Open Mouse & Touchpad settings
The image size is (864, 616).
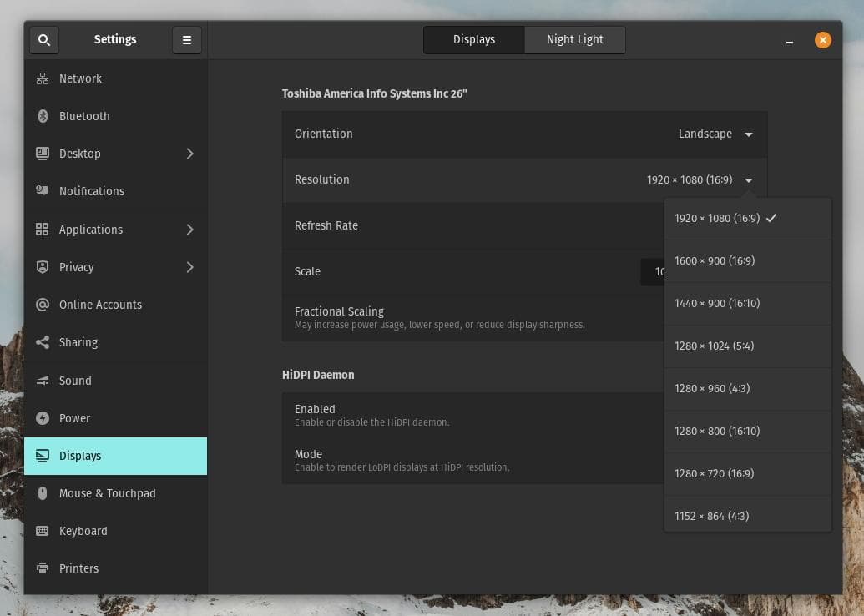pos(116,493)
